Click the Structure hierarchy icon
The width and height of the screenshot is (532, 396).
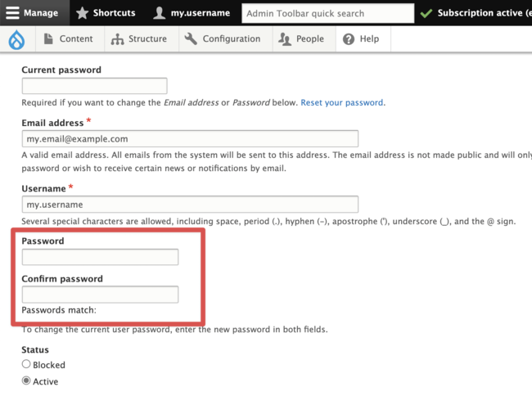coord(117,39)
